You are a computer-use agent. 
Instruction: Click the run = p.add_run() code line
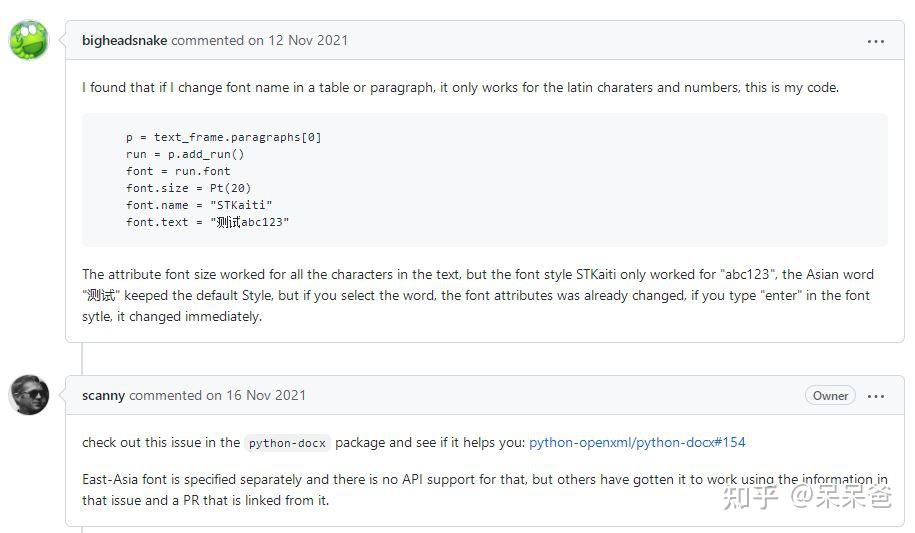(x=185, y=154)
